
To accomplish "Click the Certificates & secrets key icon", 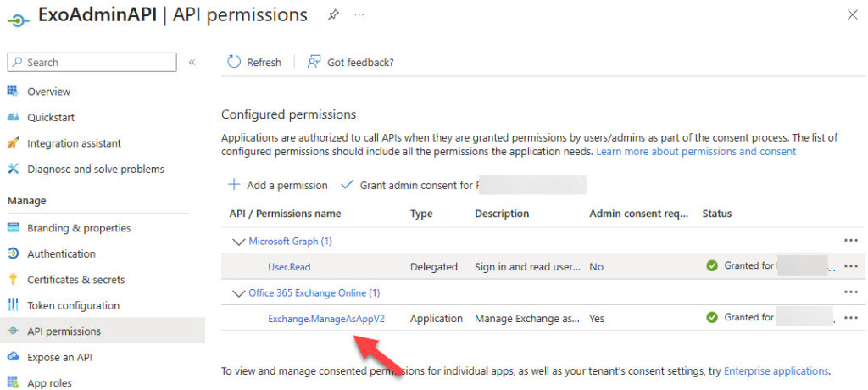I will [x=14, y=280].
